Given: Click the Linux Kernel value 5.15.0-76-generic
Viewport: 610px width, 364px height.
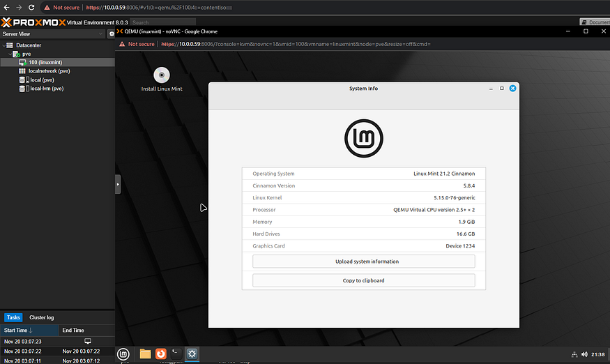Looking at the screenshot, I should [455, 198].
